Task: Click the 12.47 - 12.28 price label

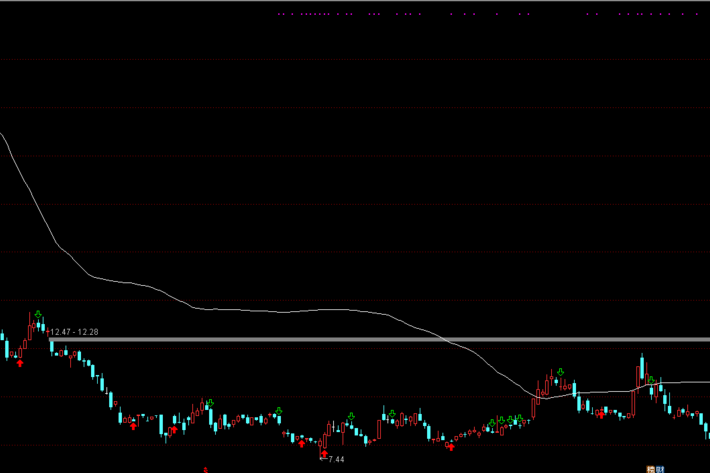Action: (75, 331)
